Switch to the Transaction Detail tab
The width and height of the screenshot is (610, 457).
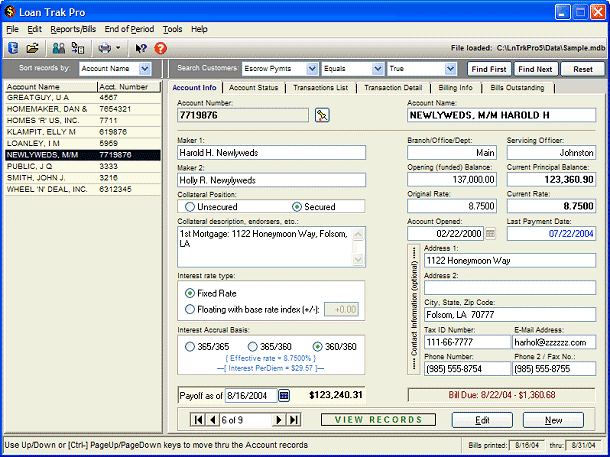coord(393,88)
